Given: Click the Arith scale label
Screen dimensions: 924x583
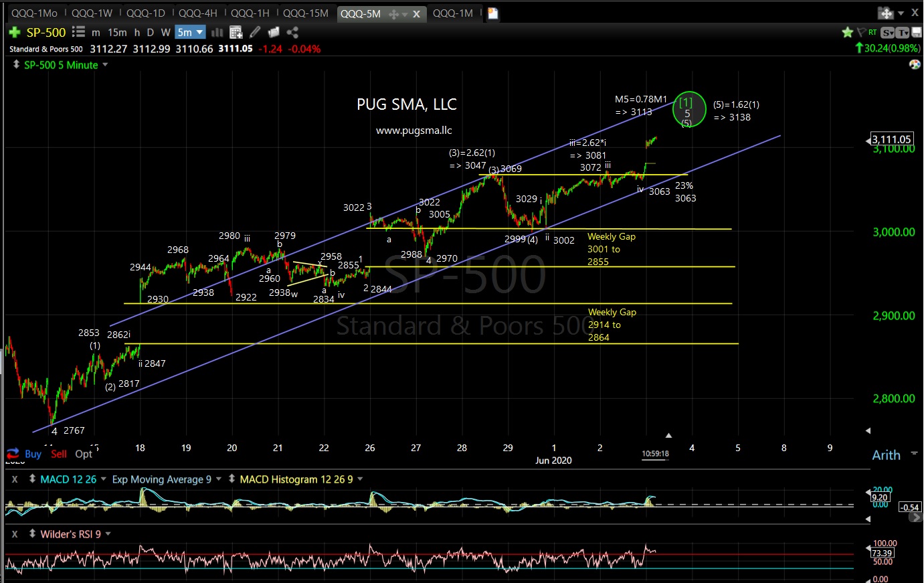Looking at the screenshot, I should click(x=886, y=455).
